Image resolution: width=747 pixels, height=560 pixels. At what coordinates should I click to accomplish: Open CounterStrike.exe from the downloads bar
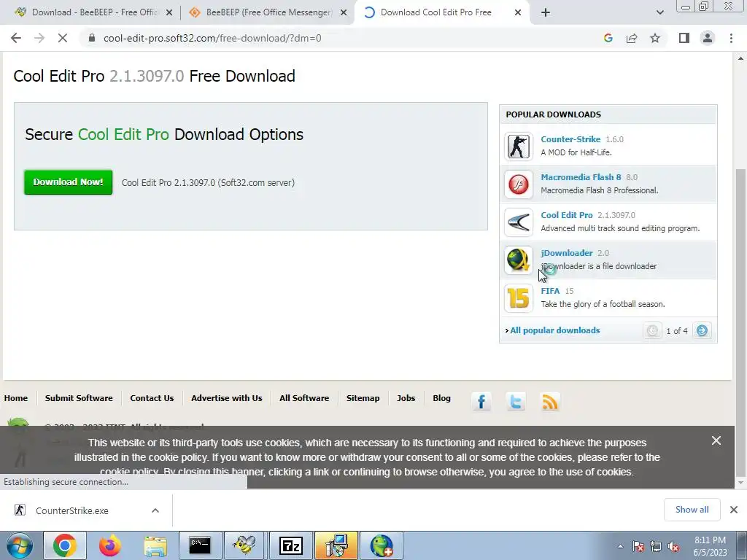[71, 510]
